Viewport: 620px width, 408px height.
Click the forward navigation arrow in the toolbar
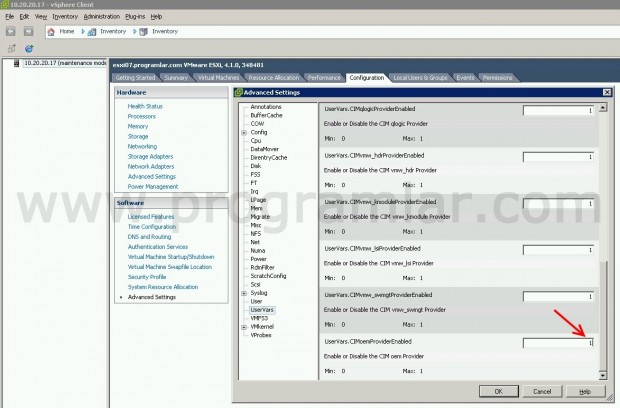(28, 32)
